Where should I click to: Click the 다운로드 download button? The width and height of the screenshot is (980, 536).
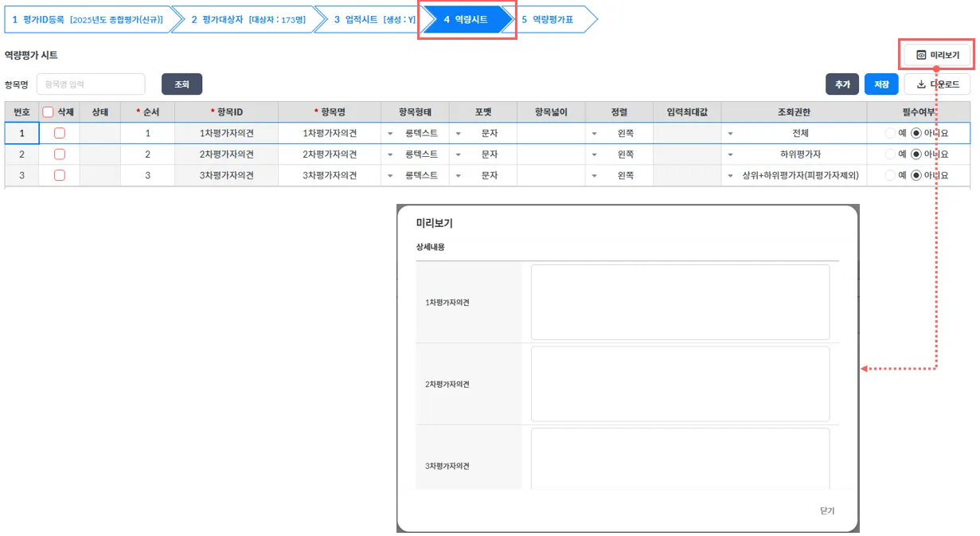[937, 84]
